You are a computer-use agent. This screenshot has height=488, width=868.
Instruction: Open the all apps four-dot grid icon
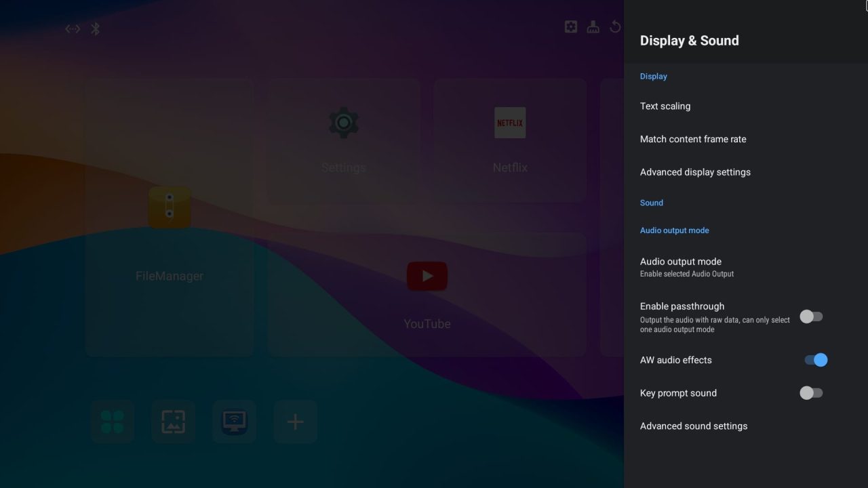click(x=113, y=422)
